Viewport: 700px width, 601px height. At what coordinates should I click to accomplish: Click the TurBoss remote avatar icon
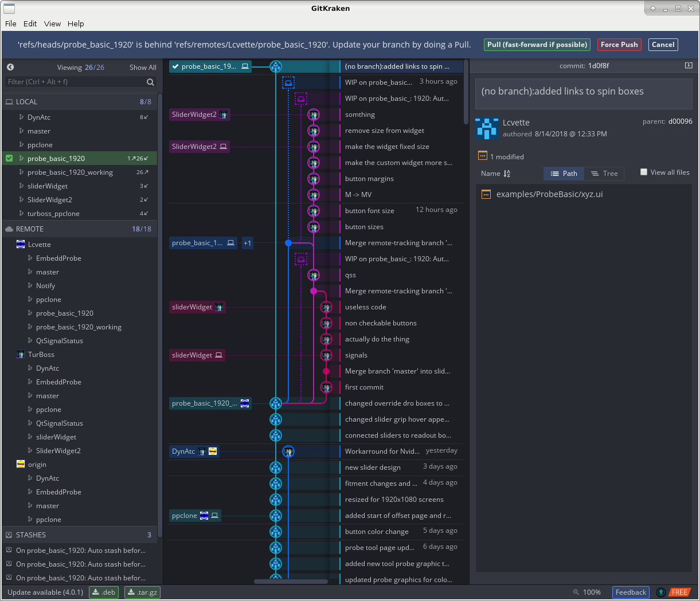tap(21, 355)
